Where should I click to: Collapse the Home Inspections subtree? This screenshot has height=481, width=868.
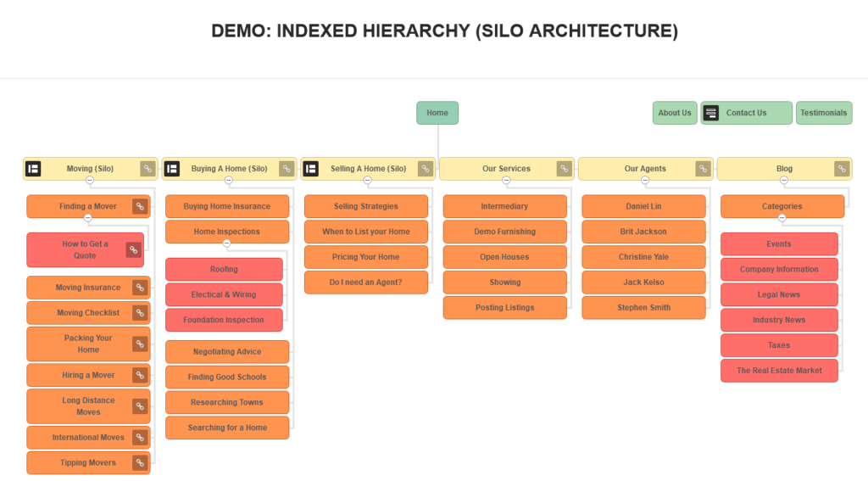226,243
